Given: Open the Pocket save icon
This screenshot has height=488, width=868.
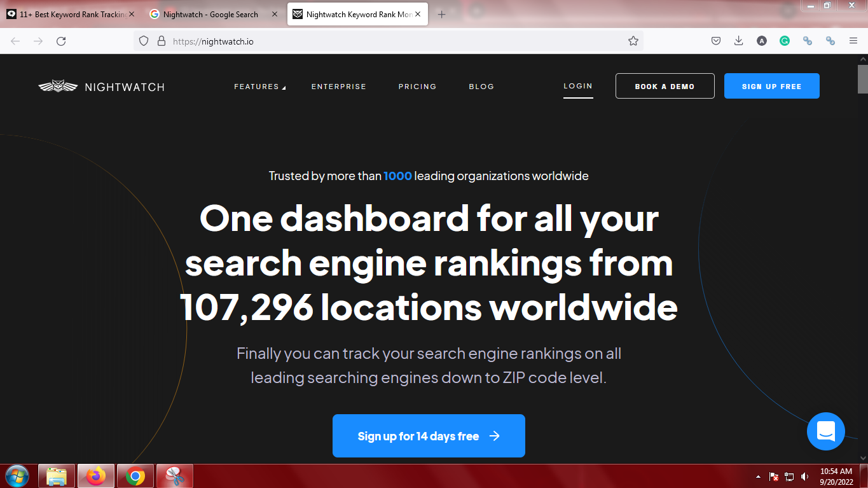Looking at the screenshot, I should click(715, 41).
